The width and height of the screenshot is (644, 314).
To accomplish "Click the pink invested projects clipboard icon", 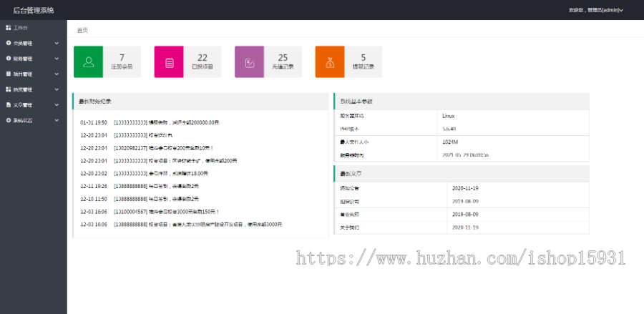I will pos(170,62).
